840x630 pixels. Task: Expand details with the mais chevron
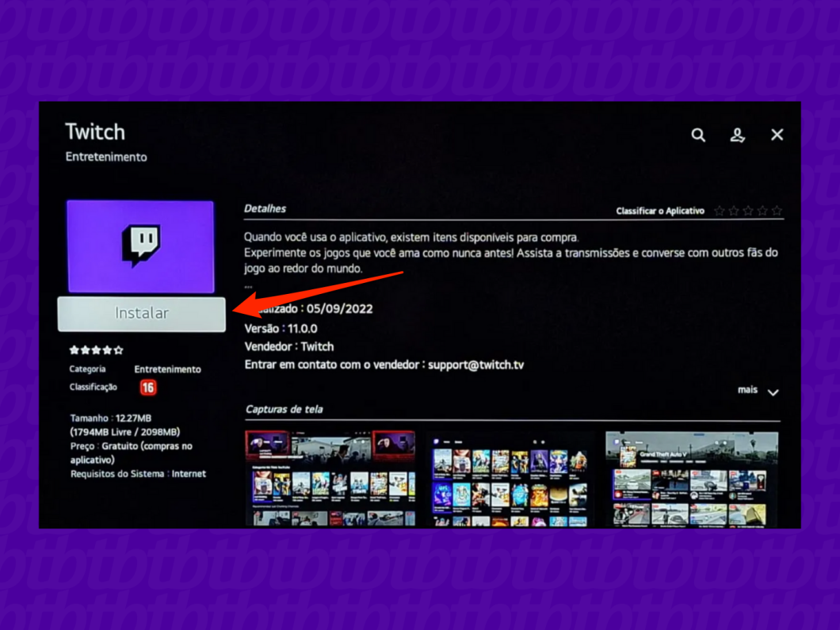(773, 392)
